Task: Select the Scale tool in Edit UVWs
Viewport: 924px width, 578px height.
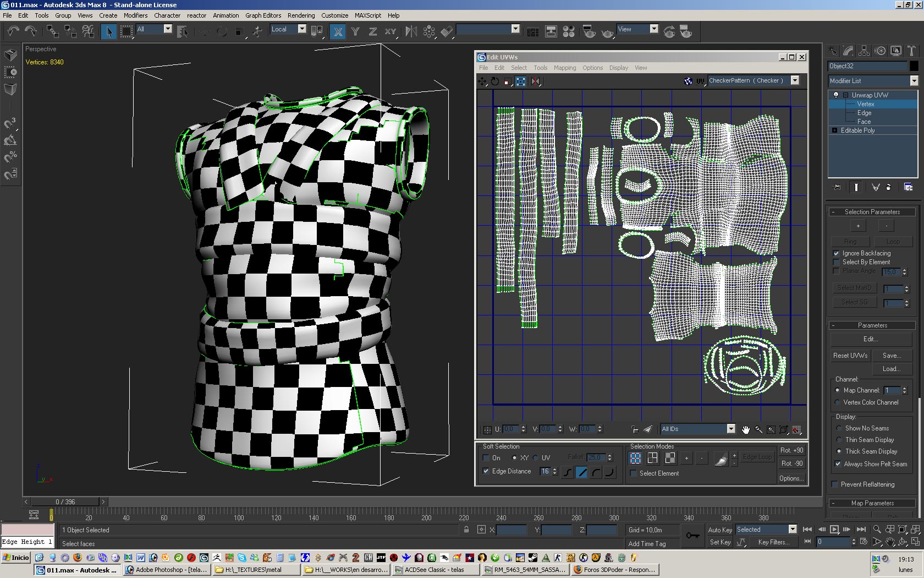Action: point(508,81)
